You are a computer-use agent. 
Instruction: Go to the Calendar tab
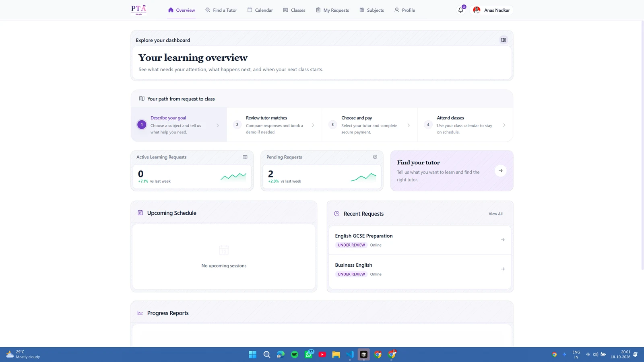click(260, 10)
